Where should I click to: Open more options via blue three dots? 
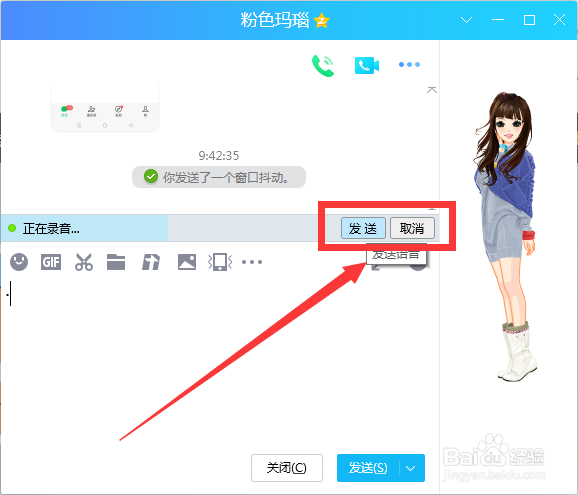point(409,65)
